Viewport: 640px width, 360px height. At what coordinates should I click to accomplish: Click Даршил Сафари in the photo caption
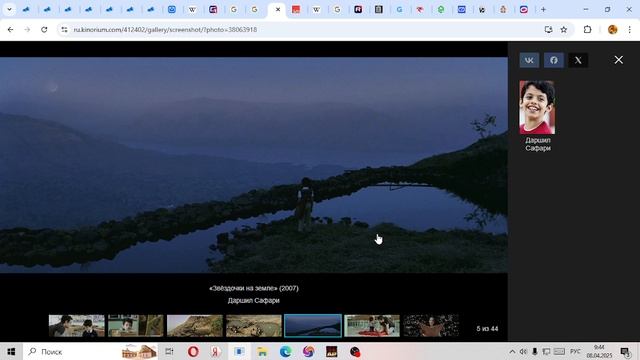[253, 300]
